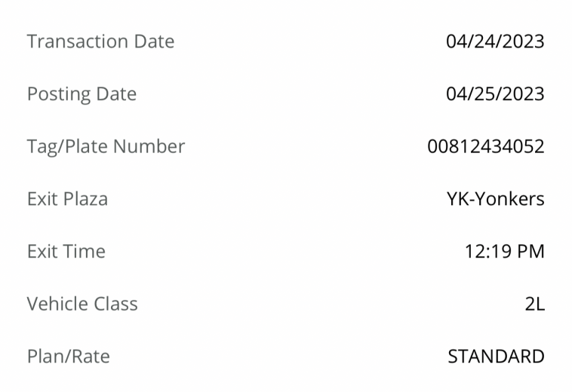This screenshot has width=572, height=392.
Task: Click the Tag/Plate Number label
Action: click(106, 147)
